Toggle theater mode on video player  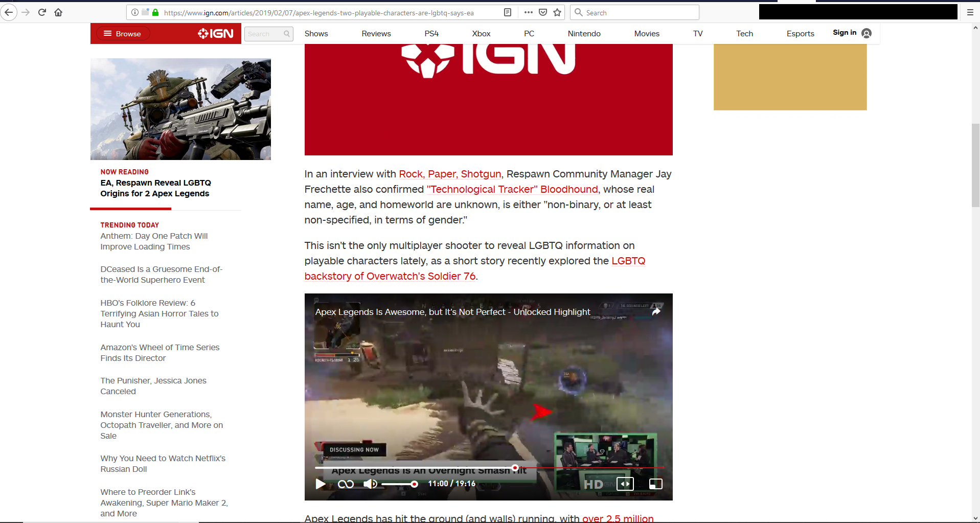625,484
